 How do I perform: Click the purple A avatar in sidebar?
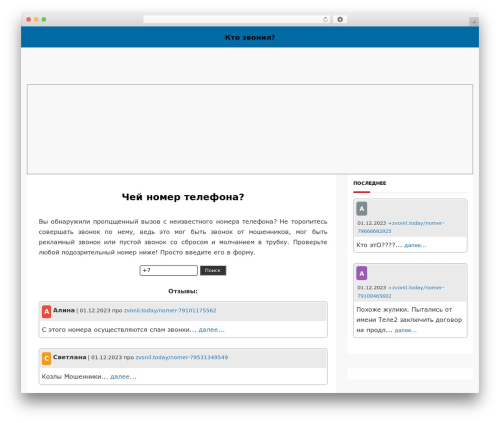[362, 273]
